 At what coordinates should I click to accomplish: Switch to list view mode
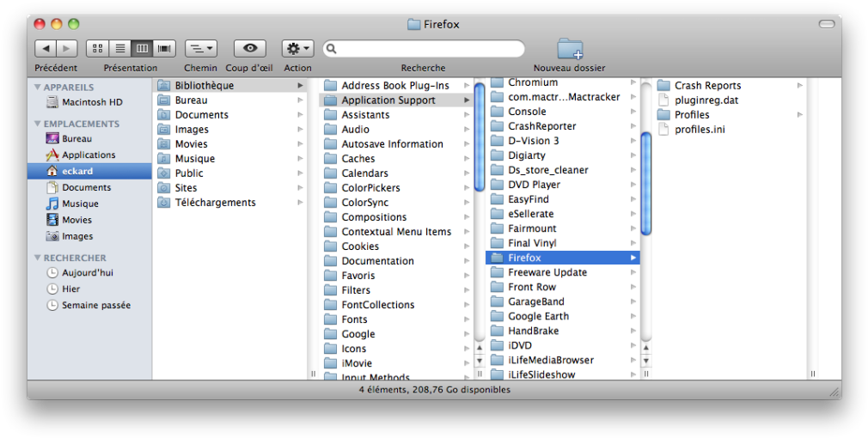point(119,49)
